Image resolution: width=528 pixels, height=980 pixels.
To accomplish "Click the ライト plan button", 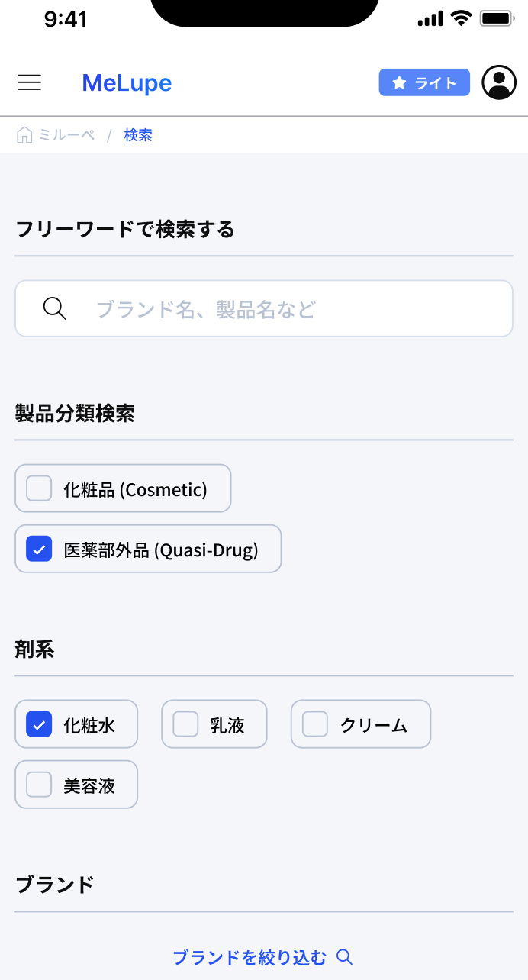I will pyautogui.click(x=424, y=82).
